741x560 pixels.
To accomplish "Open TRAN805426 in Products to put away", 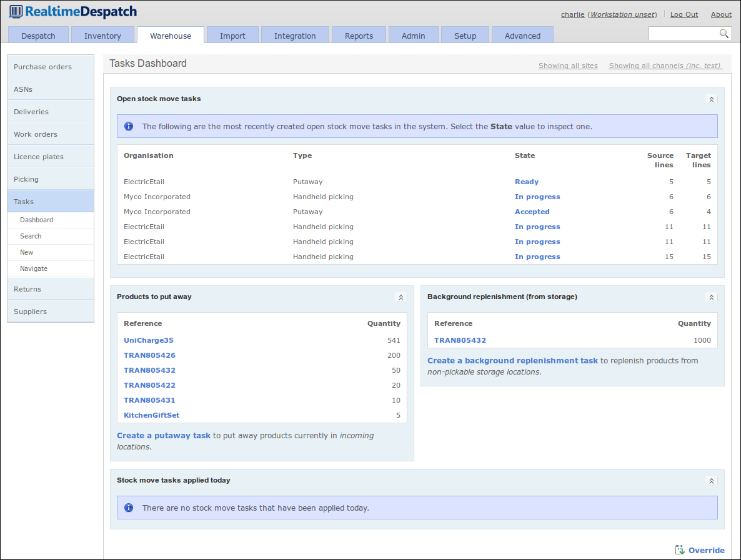I will coord(149,356).
